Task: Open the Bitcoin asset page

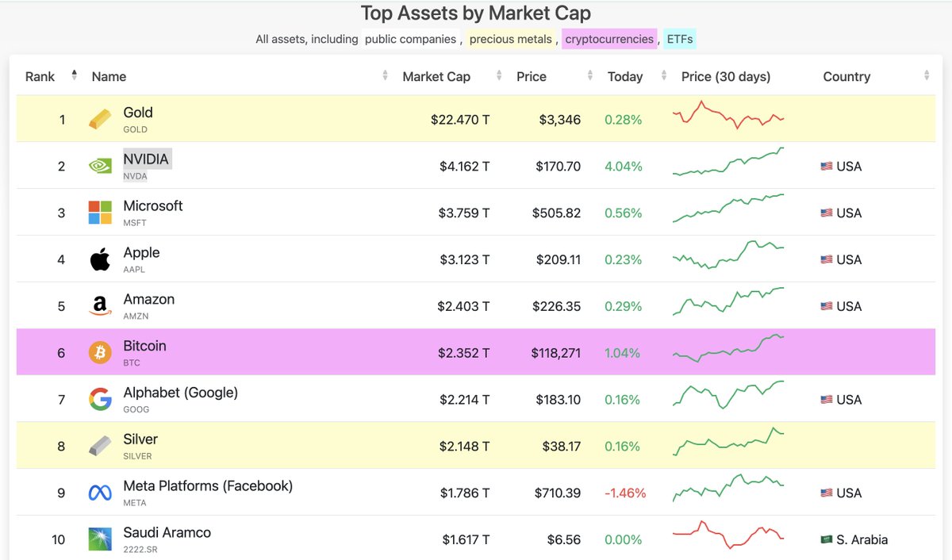Action: (x=144, y=346)
